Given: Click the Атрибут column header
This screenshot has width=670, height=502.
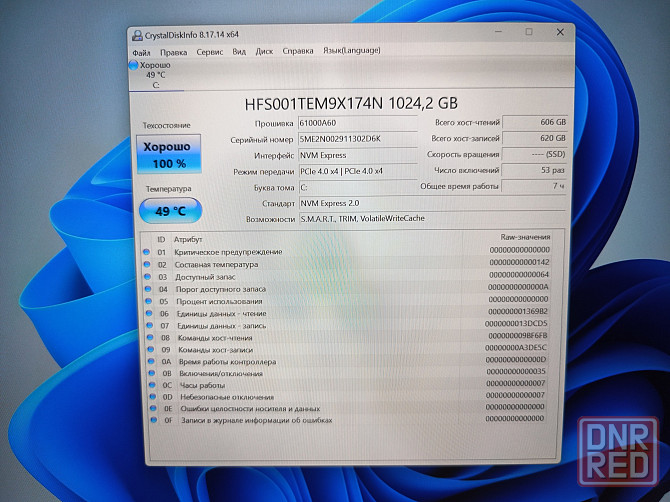Looking at the screenshot, I should [x=188, y=240].
